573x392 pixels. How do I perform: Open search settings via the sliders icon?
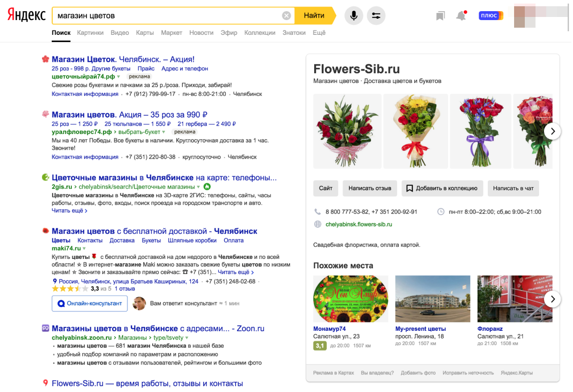376,15
